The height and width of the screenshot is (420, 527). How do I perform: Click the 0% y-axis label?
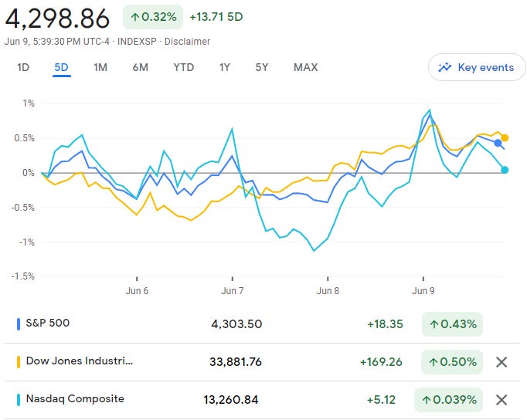(29, 173)
